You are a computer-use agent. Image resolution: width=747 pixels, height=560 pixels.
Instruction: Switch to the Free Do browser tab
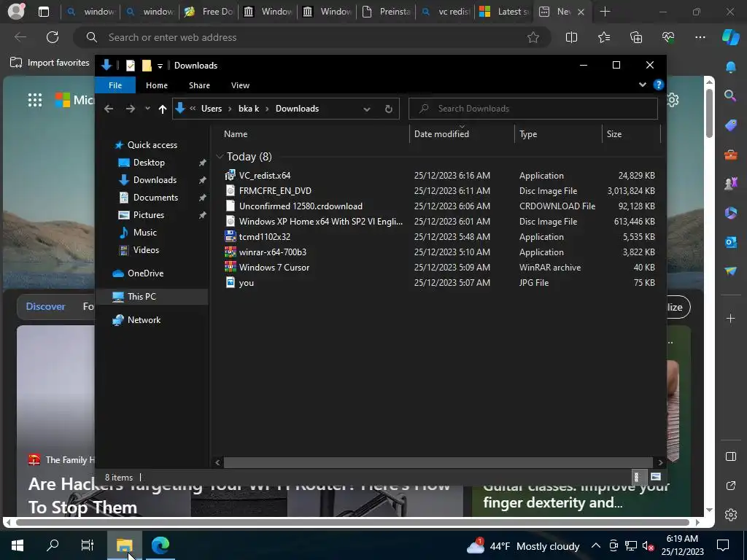click(x=209, y=12)
